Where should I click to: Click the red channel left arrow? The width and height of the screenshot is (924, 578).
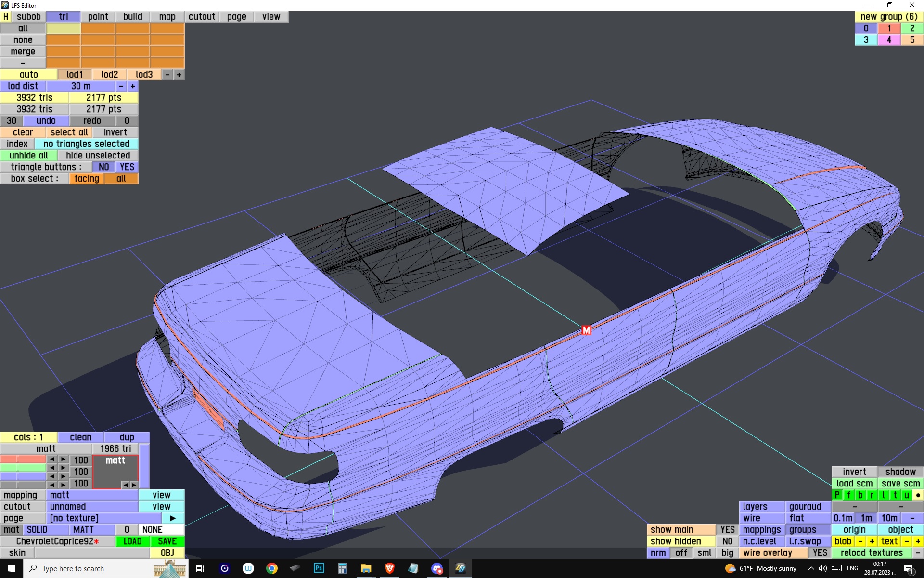pos(52,460)
